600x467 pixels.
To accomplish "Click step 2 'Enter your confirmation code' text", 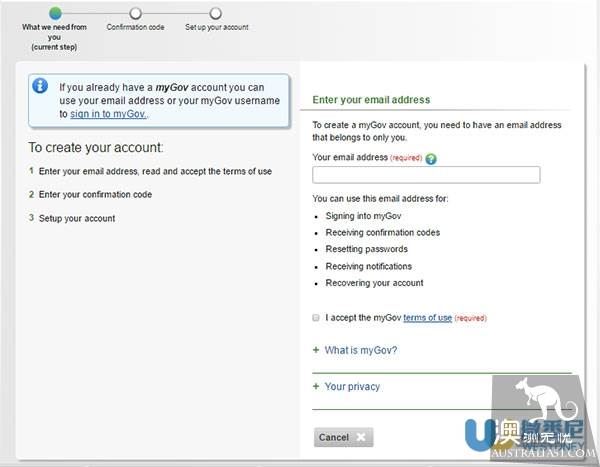I will pos(95,194).
